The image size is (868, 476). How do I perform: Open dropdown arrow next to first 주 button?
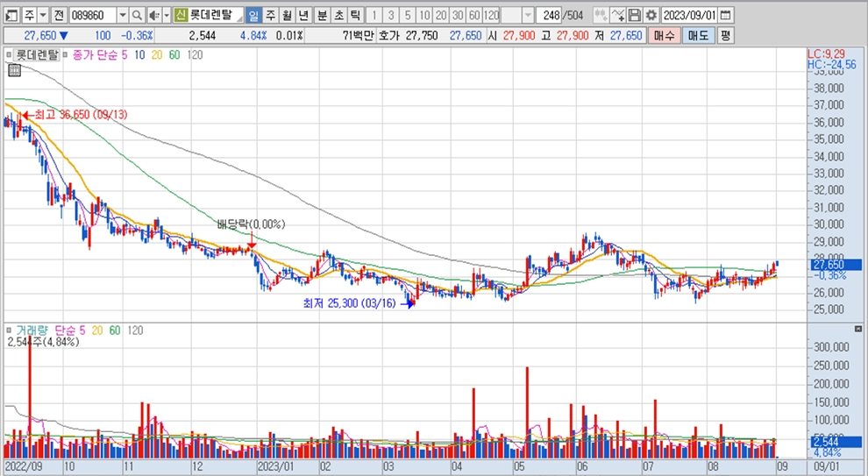pos(44,16)
